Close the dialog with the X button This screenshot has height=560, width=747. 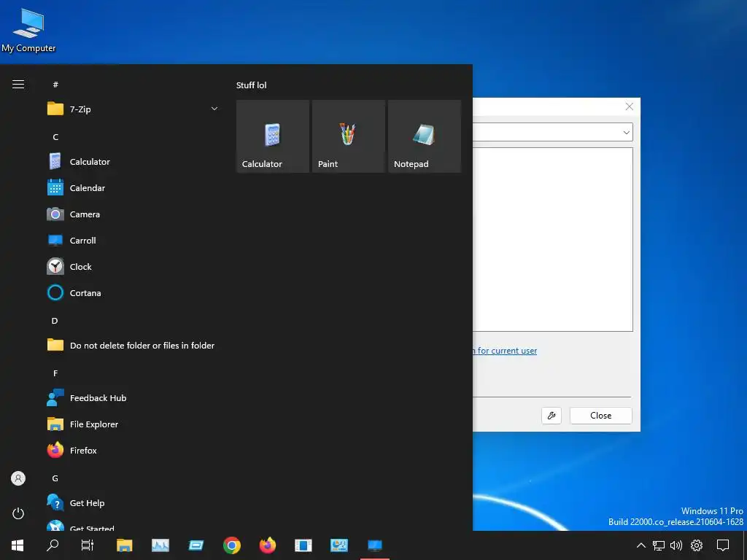tap(630, 106)
